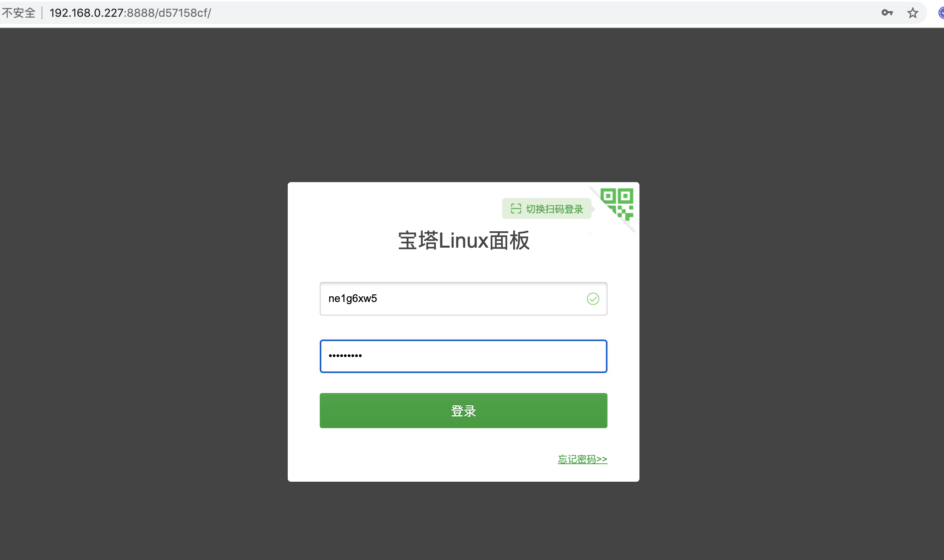The height and width of the screenshot is (560, 944).
Task: Click the scan frame icon beside 切换扫码登录
Action: (516, 209)
